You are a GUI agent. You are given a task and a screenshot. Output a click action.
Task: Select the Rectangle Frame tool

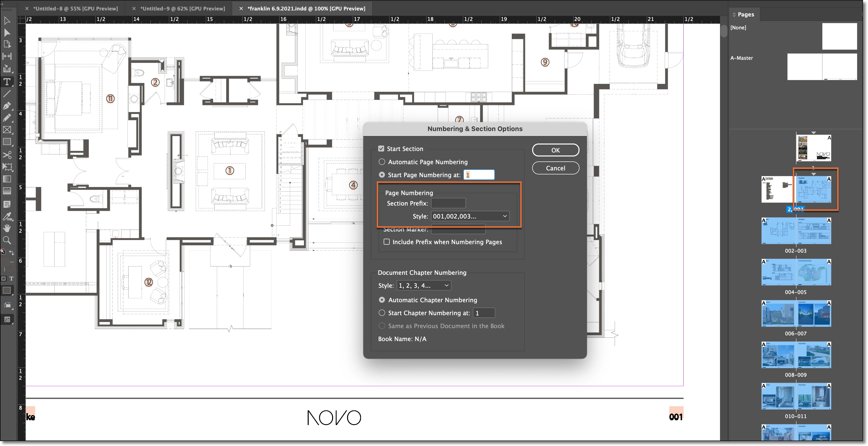[7, 130]
